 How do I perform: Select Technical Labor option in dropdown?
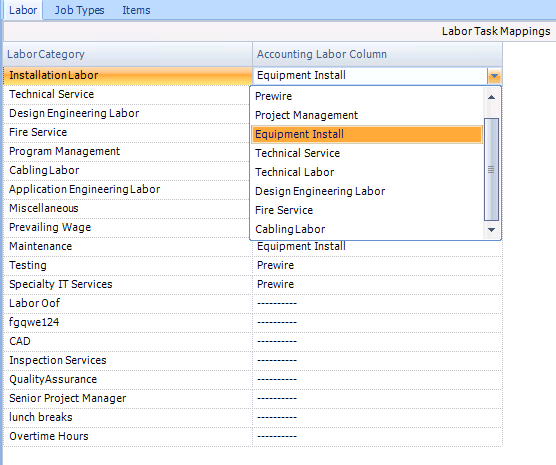[294, 172]
